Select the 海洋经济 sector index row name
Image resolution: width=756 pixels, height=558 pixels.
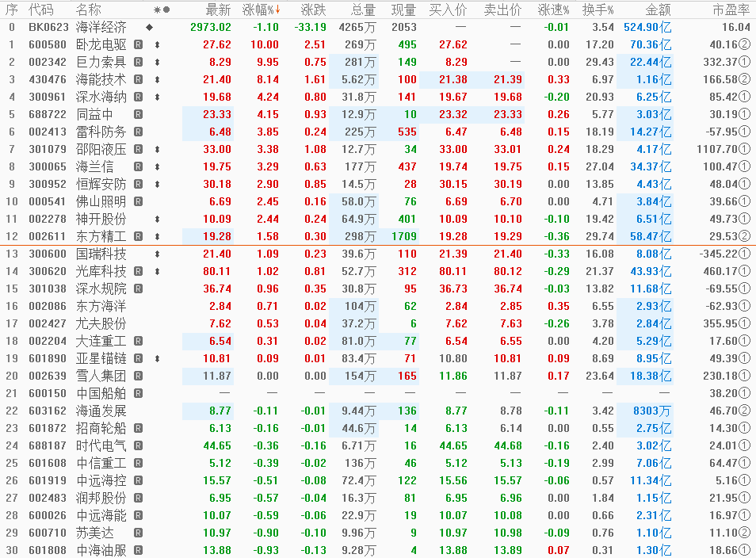point(101,28)
